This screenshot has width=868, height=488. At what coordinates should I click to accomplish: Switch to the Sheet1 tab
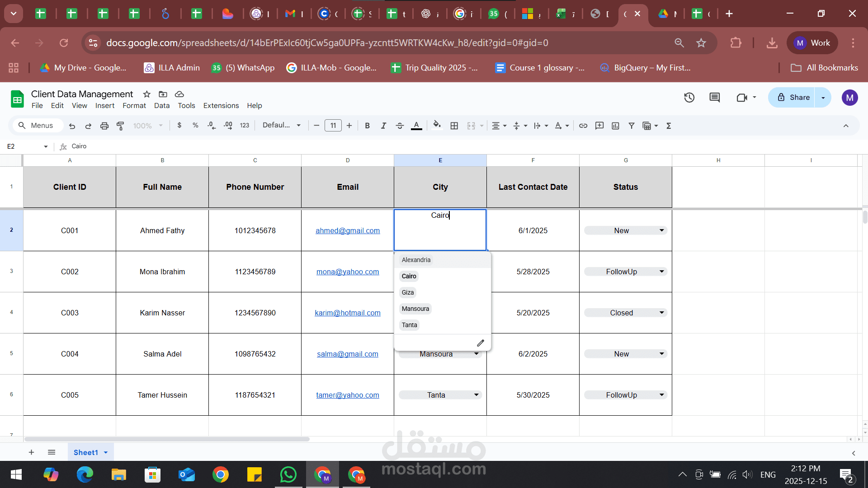click(x=86, y=452)
